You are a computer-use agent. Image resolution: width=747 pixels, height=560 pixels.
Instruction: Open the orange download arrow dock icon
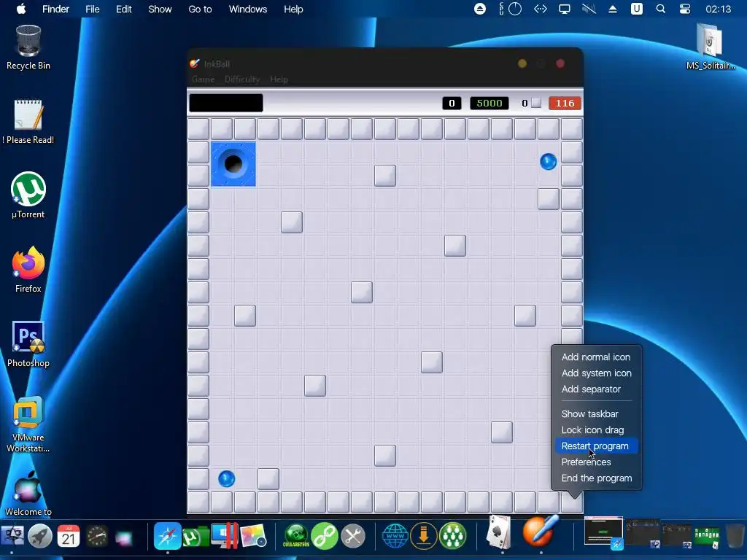tap(424, 536)
